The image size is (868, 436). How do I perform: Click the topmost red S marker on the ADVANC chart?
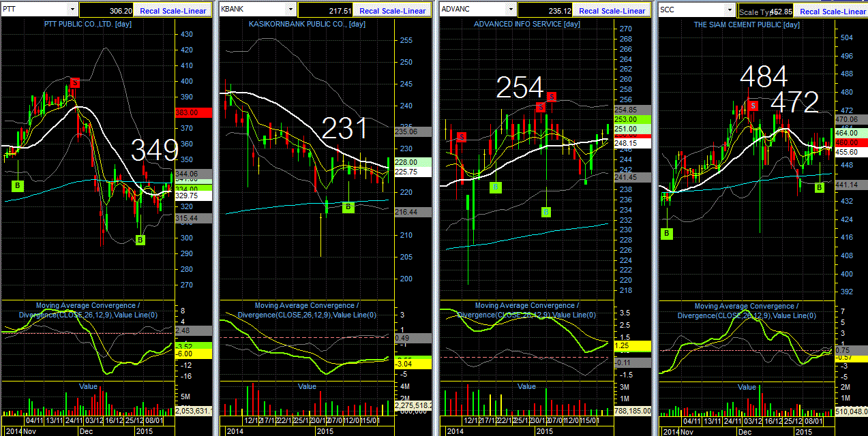coord(551,96)
